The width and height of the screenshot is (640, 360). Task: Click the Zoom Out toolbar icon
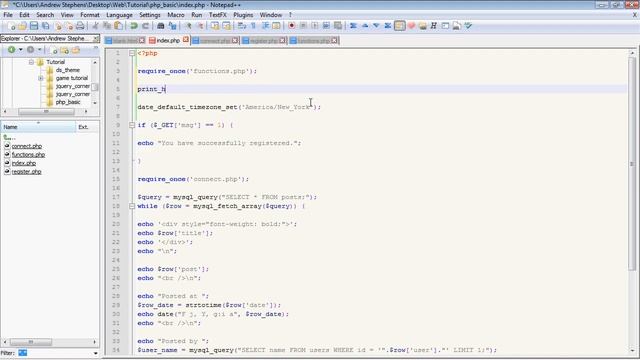pos(200,26)
